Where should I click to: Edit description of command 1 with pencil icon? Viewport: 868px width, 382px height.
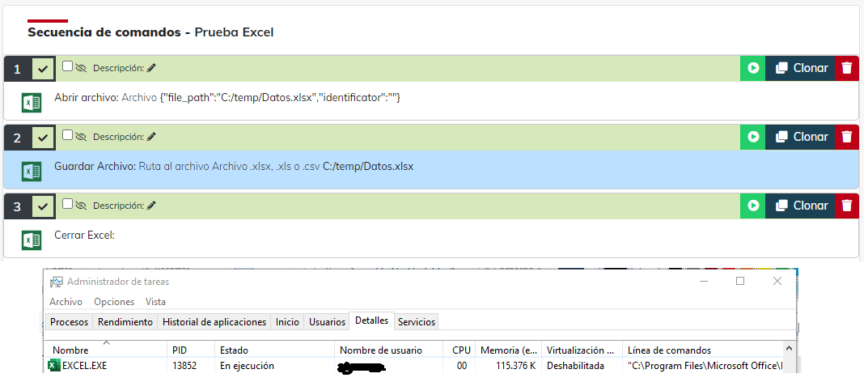151,69
